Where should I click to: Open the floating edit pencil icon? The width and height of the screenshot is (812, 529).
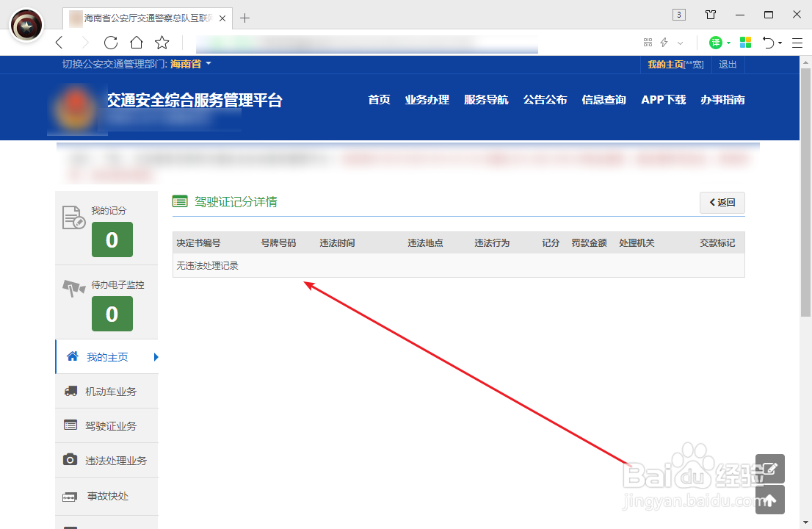point(769,468)
